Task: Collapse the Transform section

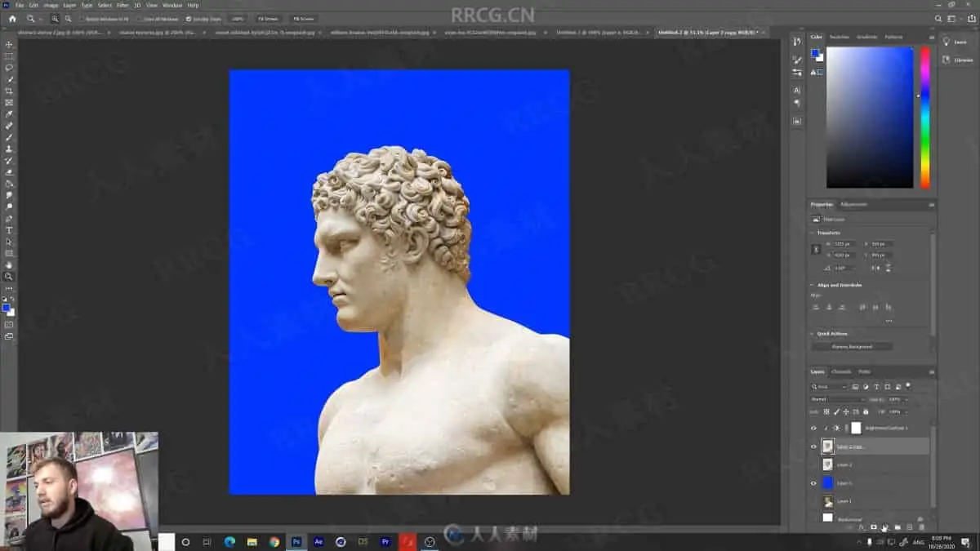Action: 813,233
